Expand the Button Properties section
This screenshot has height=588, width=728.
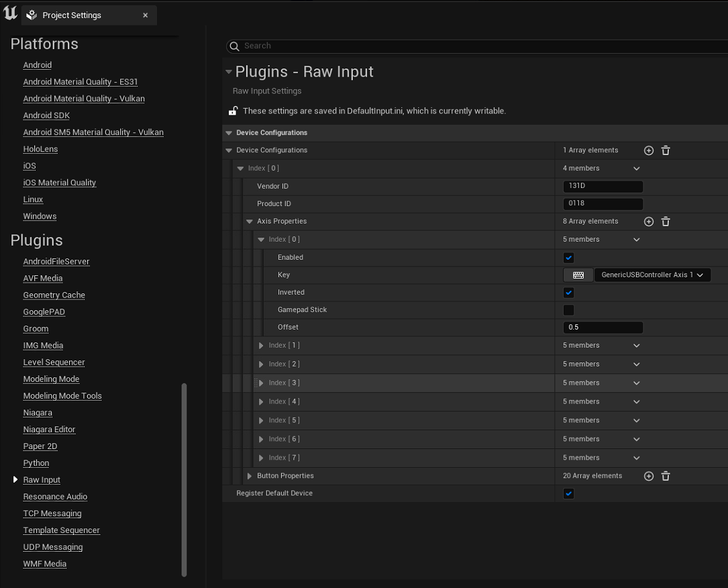[250, 476]
